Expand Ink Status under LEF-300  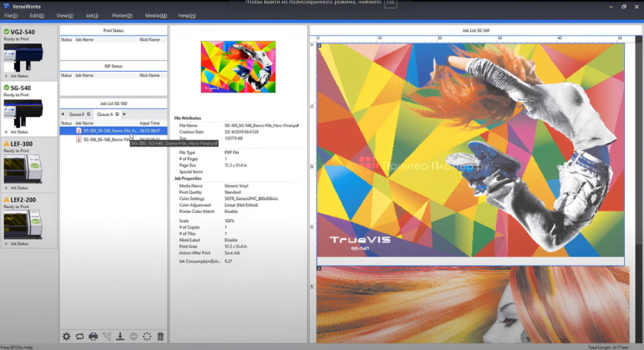[x=17, y=188]
